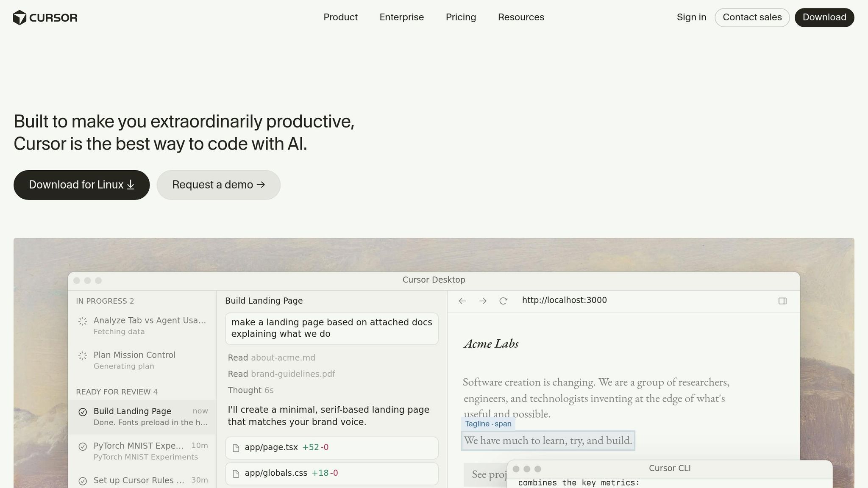Image resolution: width=868 pixels, height=488 pixels.
Task: Click file icon next to app/globals.css
Action: click(236, 474)
